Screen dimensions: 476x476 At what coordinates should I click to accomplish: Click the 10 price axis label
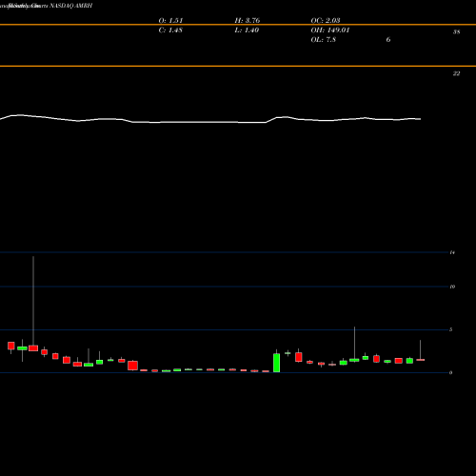coord(452,287)
